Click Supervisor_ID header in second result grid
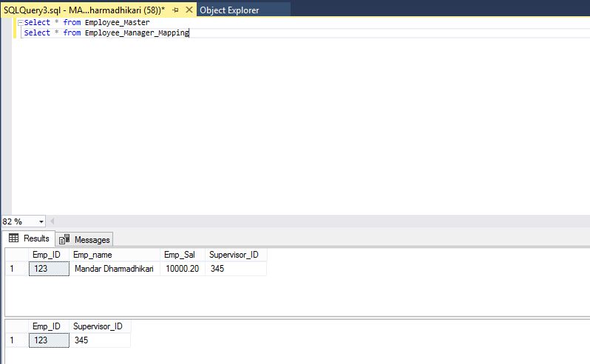This screenshot has width=590, height=364. pos(100,326)
